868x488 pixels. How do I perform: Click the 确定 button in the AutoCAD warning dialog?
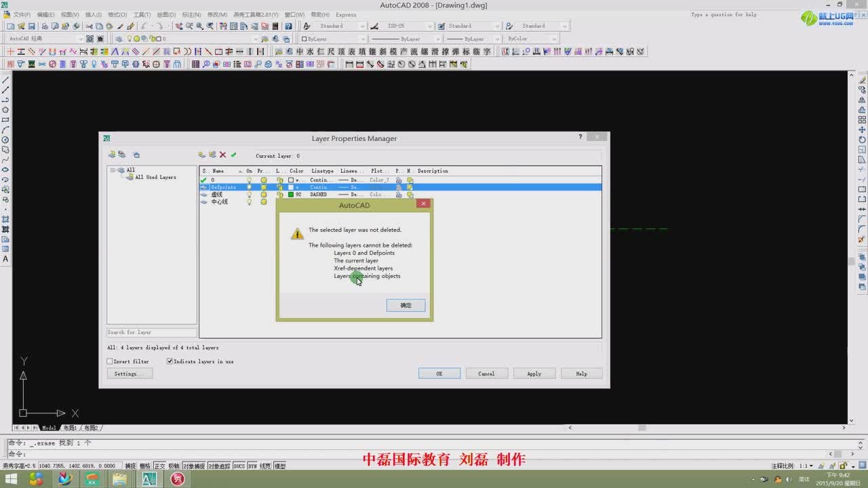406,306
